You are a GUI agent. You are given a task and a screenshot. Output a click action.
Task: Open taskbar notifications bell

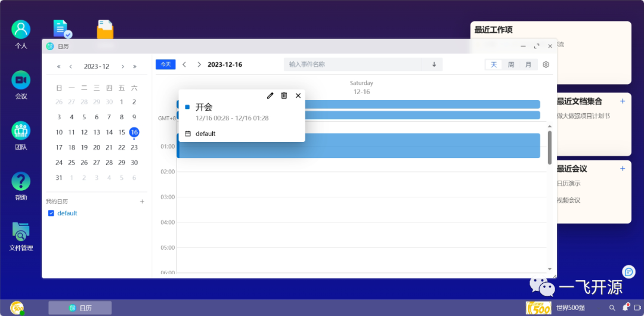[x=626, y=307]
